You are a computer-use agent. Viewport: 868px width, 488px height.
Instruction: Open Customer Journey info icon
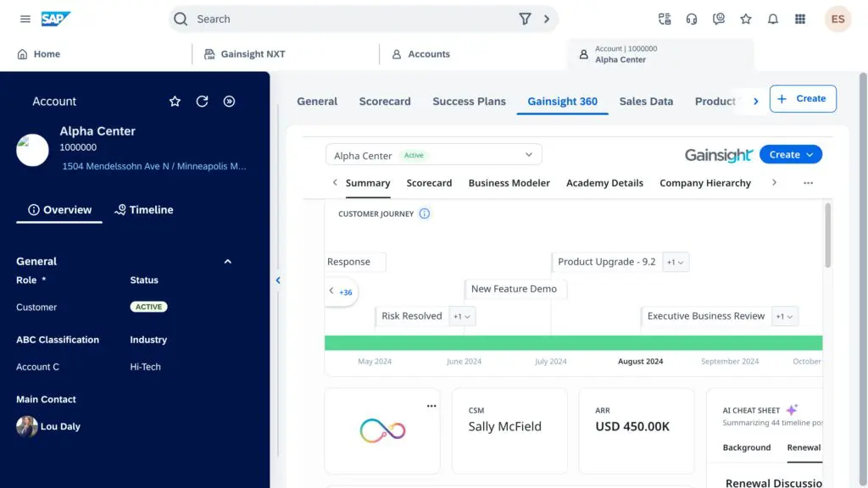coord(425,213)
